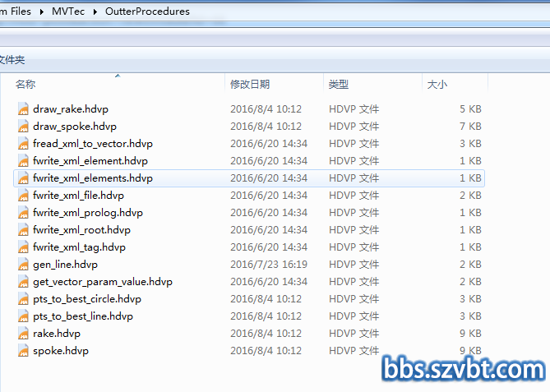
Task: Click the 7 KB size of draw_spoke.hdvp
Action: click(x=470, y=127)
